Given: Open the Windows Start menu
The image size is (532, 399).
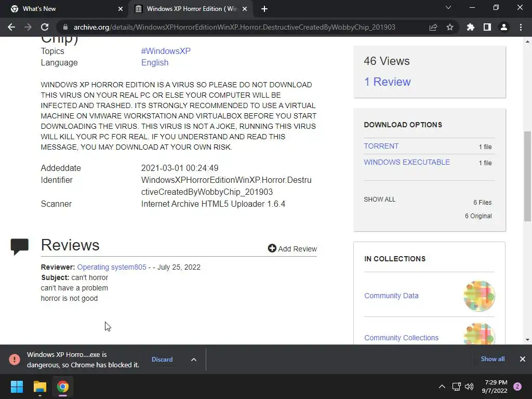Looking at the screenshot, I should coord(17,387).
